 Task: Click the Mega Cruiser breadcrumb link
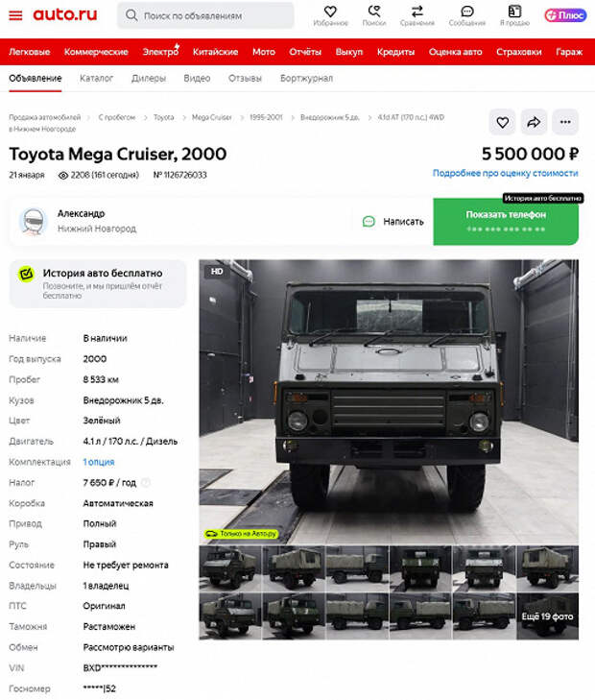(x=211, y=117)
